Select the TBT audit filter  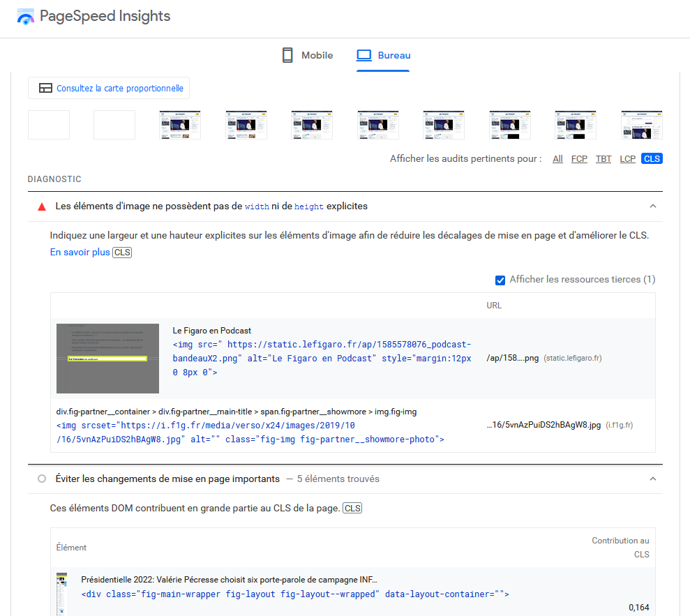[603, 159]
